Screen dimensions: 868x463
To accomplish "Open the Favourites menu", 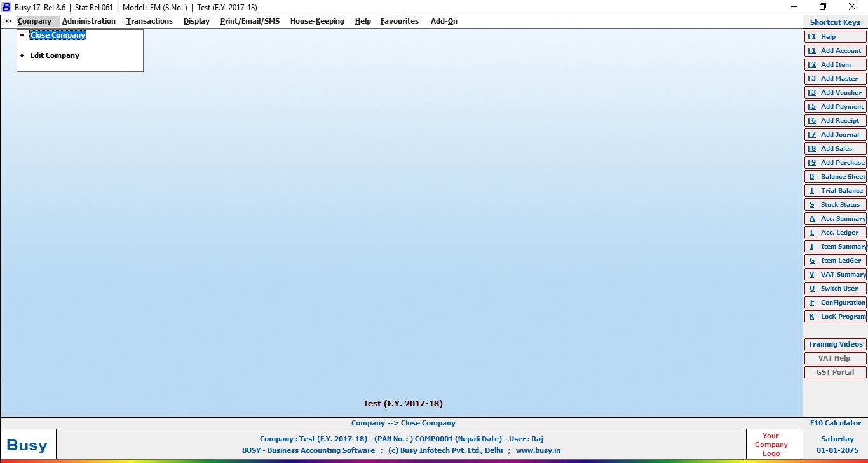I will click(400, 21).
